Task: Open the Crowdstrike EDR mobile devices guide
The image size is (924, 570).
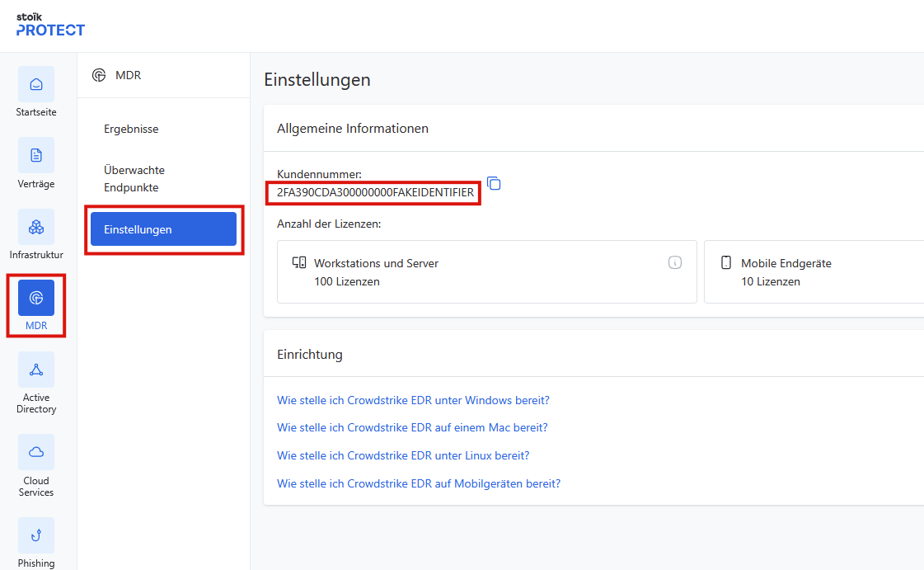Action: coord(419,483)
